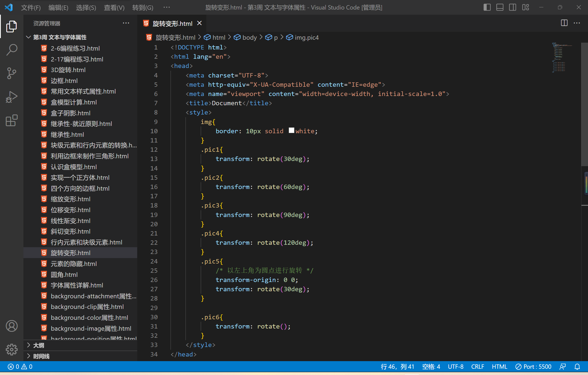Open 3D旋转.html in the explorer

(68, 70)
